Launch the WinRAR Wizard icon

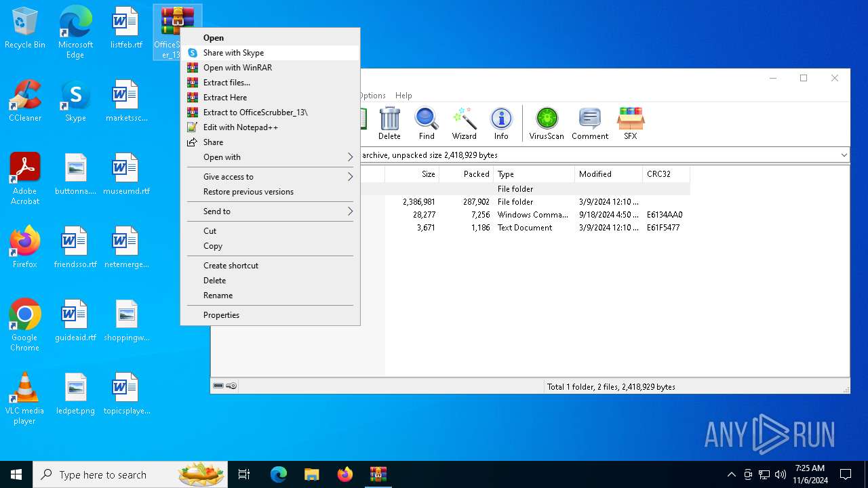pyautogui.click(x=465, y=123)
